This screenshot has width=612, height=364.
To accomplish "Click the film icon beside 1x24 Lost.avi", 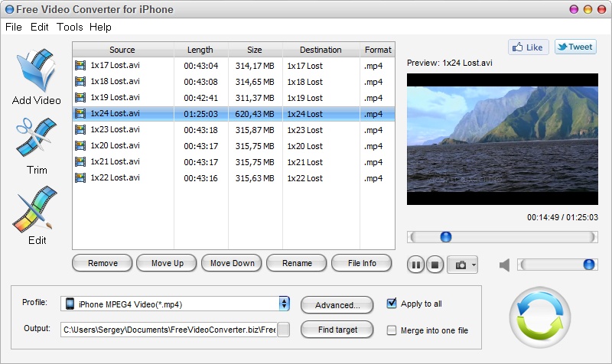I will 80,113.
